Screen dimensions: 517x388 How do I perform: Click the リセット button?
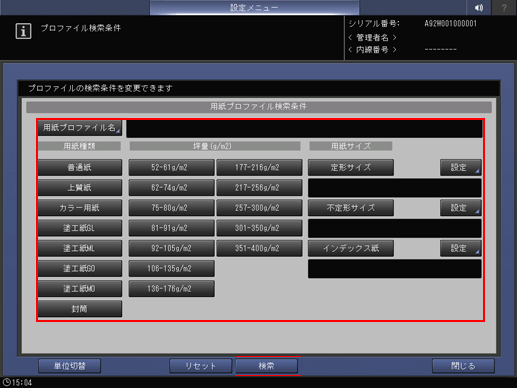point(201,366)
